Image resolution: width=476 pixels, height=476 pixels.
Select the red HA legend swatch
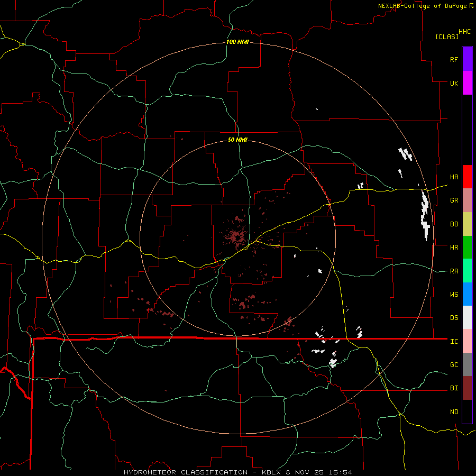pyautogui.click(x=467, y=177)
